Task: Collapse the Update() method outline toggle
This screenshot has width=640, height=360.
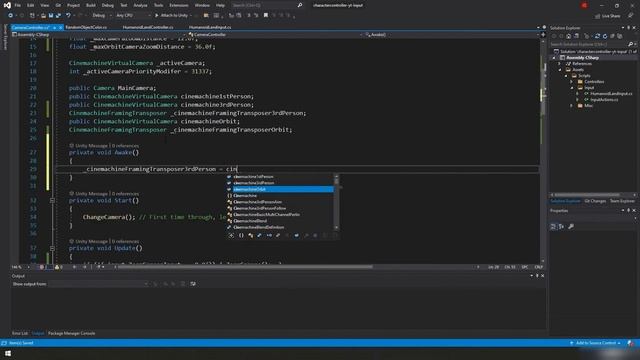Action: point(52,248)
